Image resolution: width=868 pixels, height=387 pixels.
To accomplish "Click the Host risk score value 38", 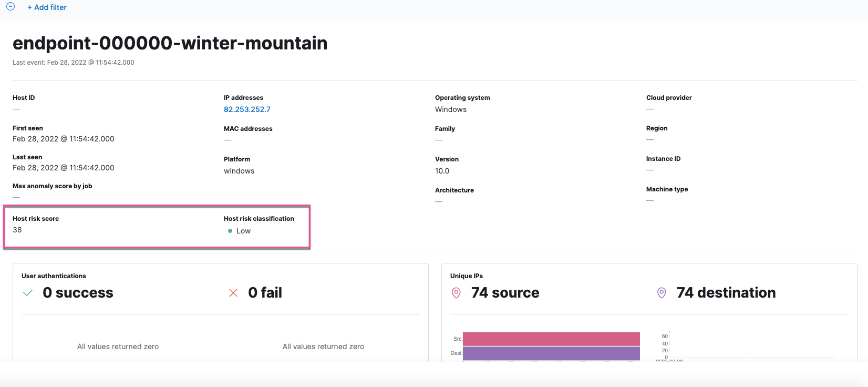I will pos(17,230).
